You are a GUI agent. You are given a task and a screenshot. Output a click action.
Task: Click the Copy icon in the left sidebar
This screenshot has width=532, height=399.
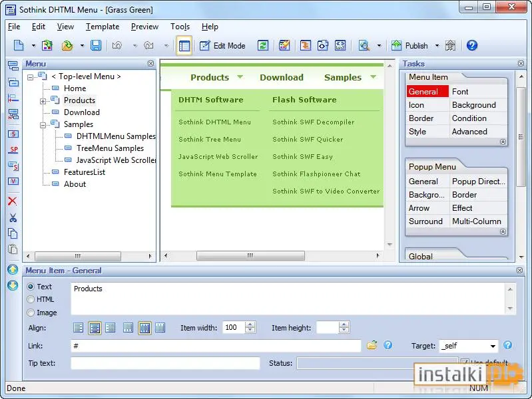coord(13,233)
